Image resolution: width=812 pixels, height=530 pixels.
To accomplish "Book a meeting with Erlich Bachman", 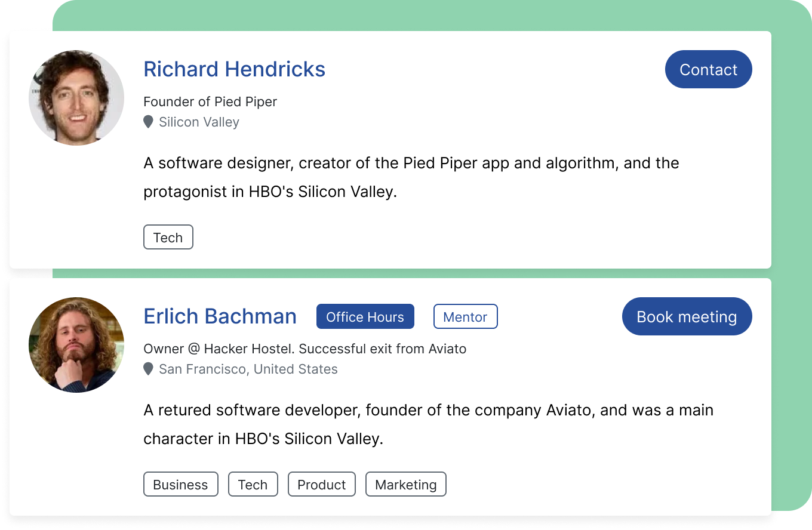I will click(687, 316).
